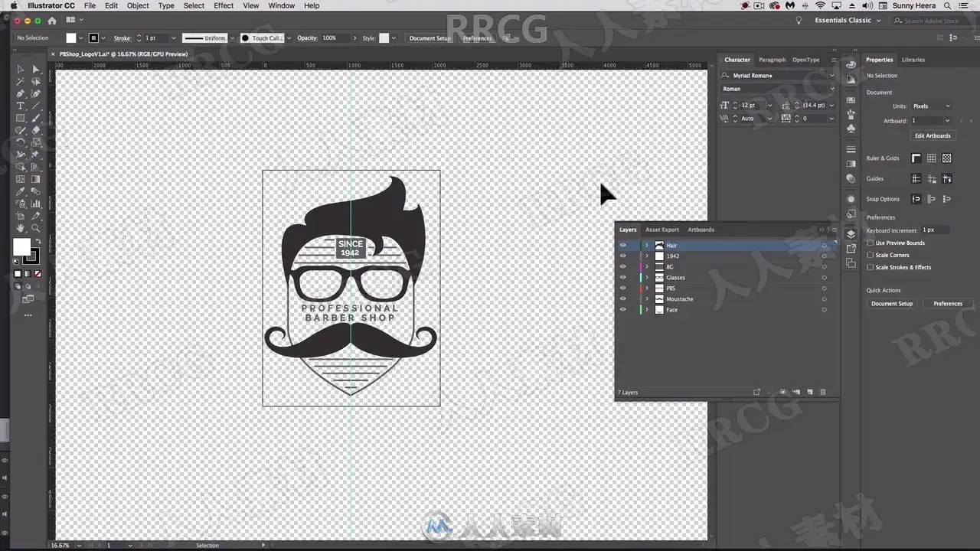Choose the Rectangle tool
This screenshot has width=980, height=551.
(x=21, y=118)
